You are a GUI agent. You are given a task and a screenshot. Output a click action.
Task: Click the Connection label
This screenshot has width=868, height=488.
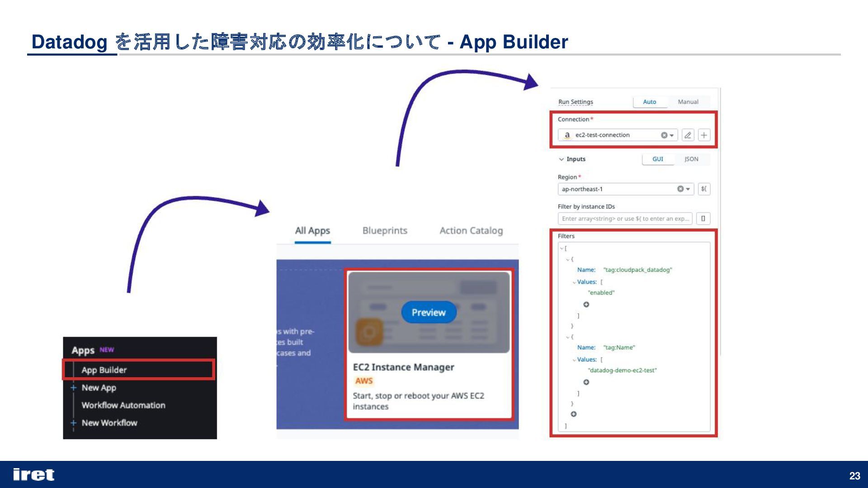(x=573, y=119)
